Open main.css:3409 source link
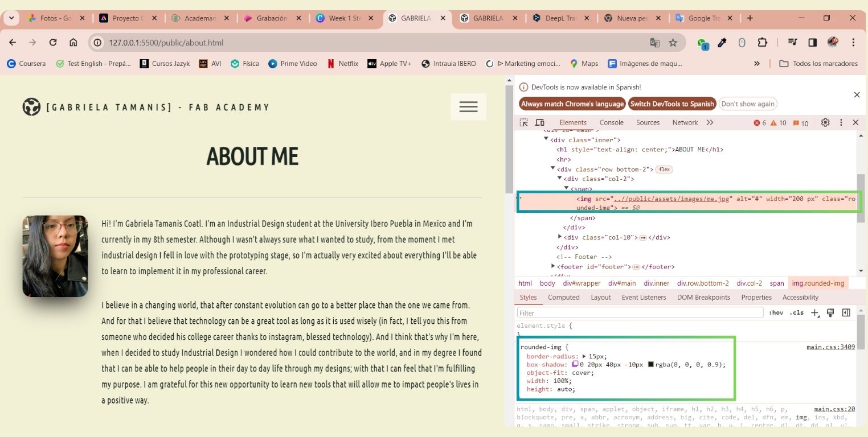 (830, 347)
